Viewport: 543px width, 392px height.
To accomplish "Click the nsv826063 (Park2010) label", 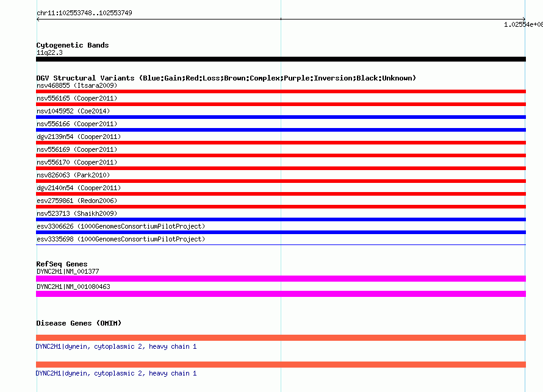I will pyautogui.click(x=73, y=175).
